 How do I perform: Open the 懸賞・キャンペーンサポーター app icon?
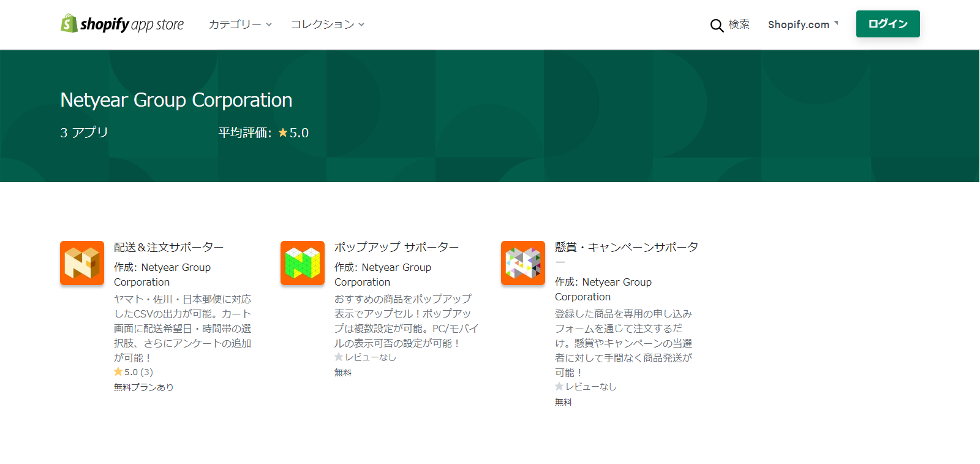[523, 263]
